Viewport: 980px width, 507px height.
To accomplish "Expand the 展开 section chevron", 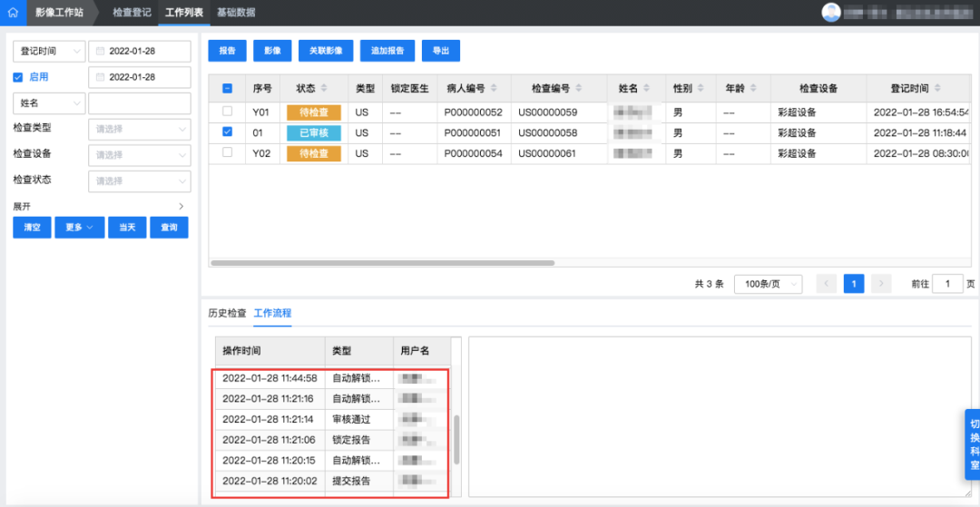I will click(x=181, y=206).
